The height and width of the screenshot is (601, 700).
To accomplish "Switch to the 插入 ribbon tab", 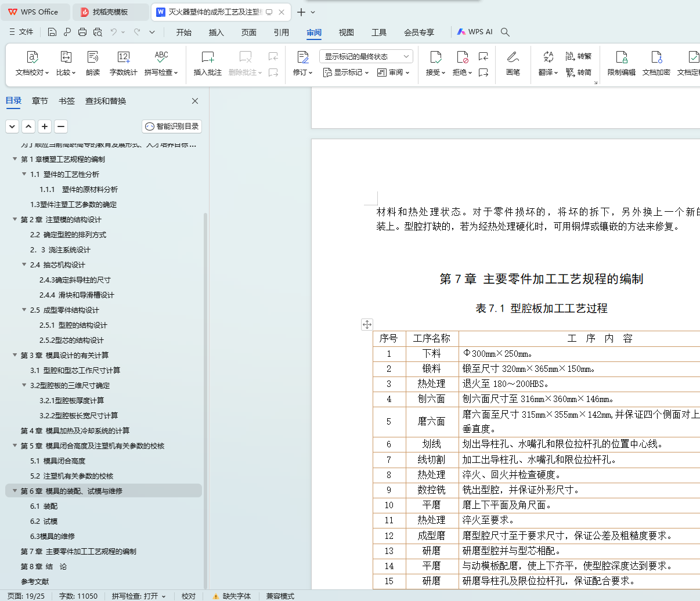I will (x=217, y=32).
